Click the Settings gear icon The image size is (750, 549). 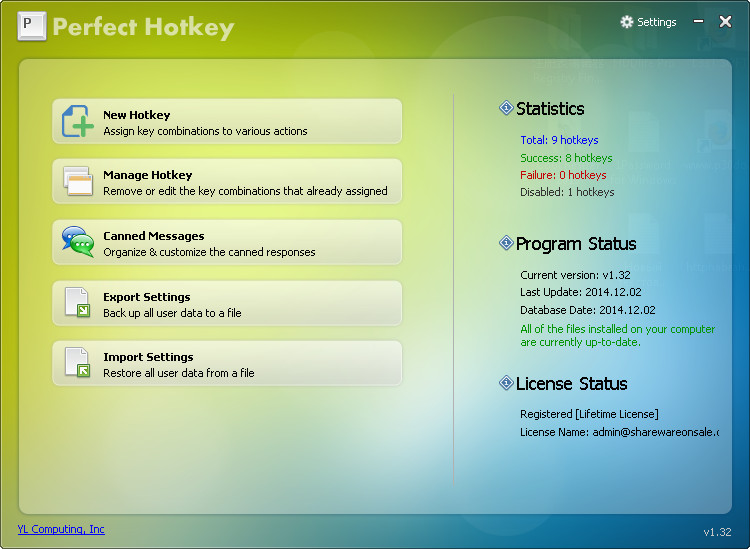(627, 22)
